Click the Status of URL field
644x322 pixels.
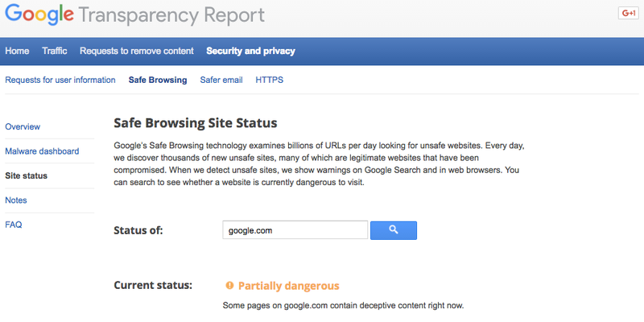(x=295, y=230)
